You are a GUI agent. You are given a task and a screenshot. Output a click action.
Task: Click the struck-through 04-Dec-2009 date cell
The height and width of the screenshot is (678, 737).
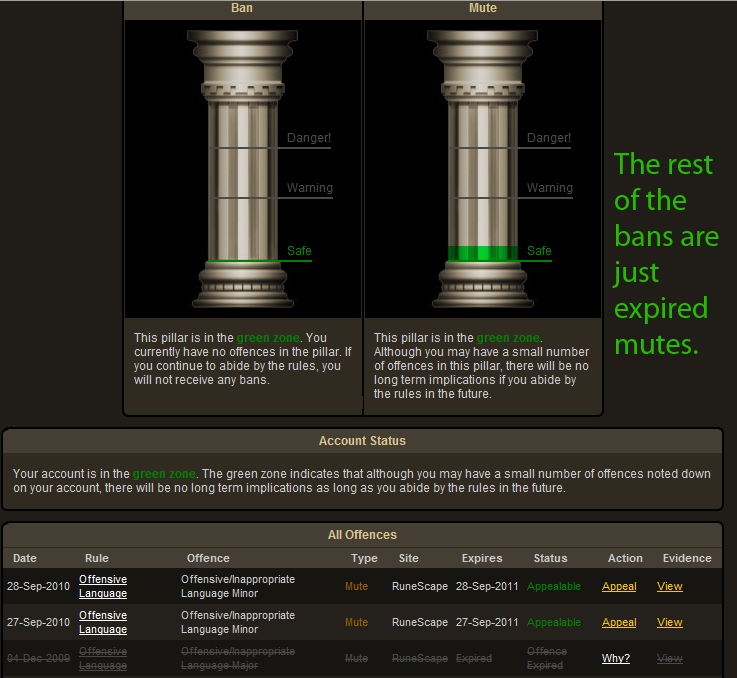pyautogui.click(x=38, y=658)
